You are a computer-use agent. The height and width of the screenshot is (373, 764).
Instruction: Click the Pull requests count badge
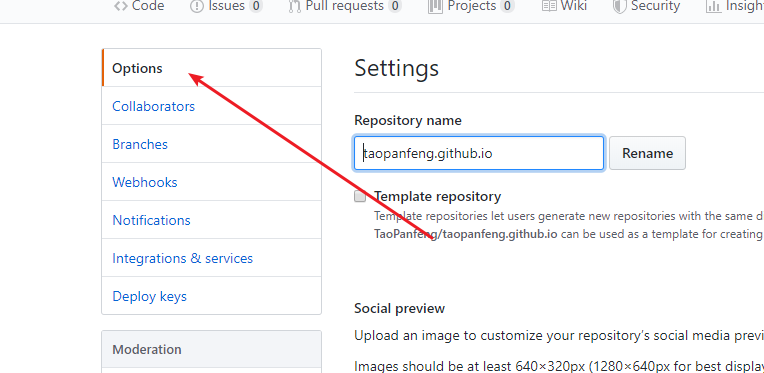coord(395,6)
